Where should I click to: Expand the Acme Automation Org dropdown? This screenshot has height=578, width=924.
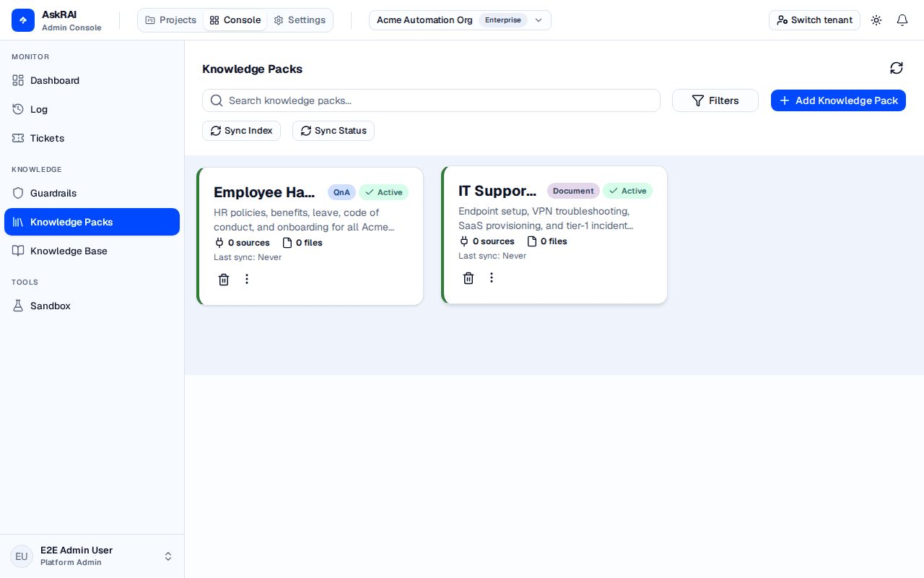[x=460, y=20]
